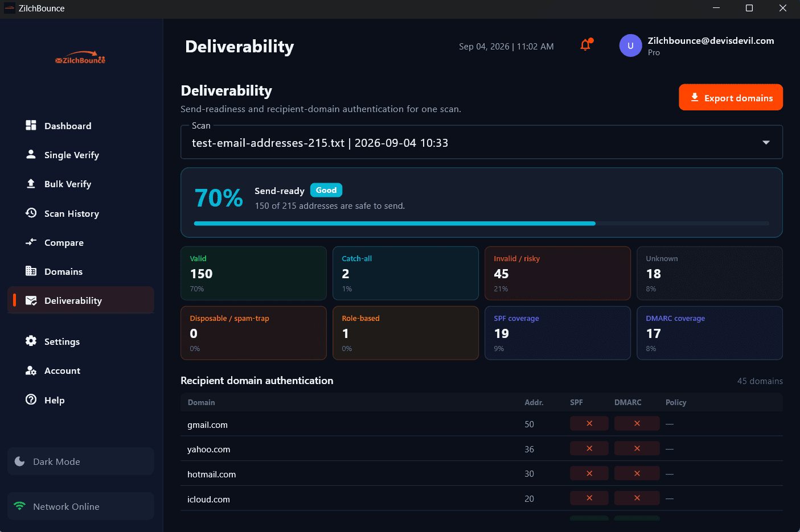Image resolution: width=800 pixels, height=532 pixels.
Task: Click the Good status badge
Action: (x=326, y=190)
